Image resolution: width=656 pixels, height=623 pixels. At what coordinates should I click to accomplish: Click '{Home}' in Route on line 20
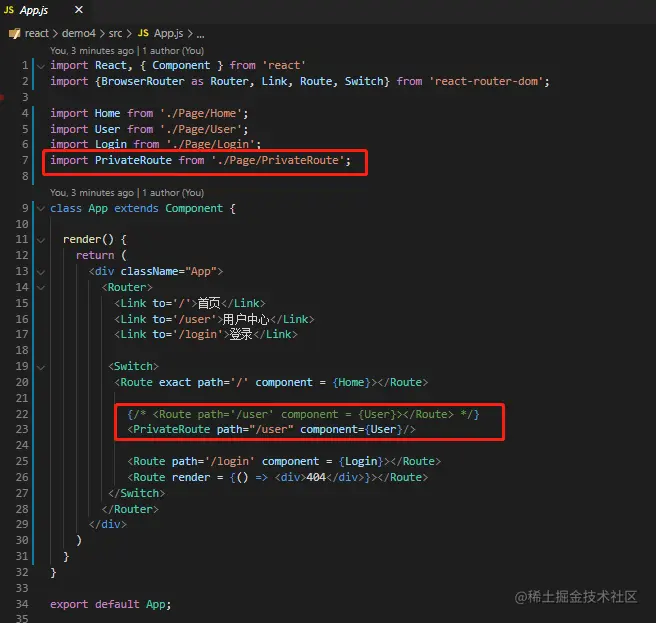[x=351, y=382]
